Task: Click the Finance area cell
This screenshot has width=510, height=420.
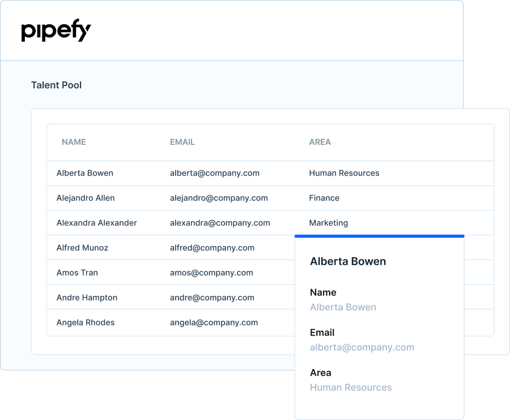Action: point(324,198)
